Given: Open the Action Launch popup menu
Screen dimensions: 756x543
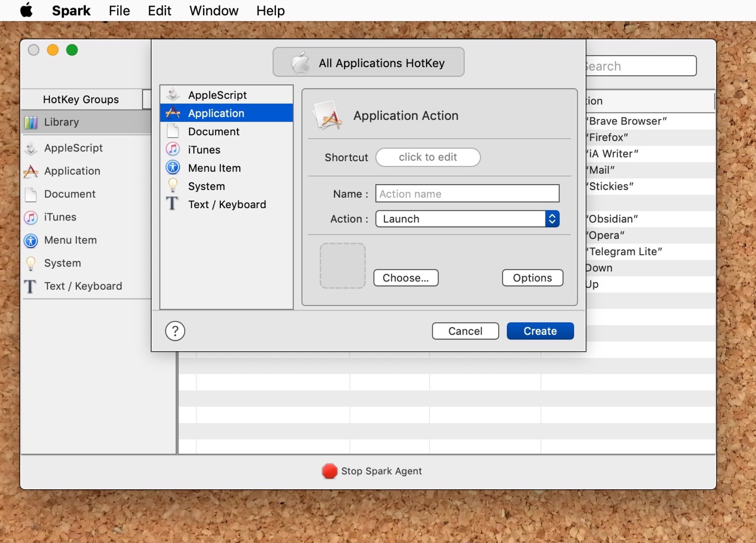Looking at the screenshot, I should tap(467, 219).
